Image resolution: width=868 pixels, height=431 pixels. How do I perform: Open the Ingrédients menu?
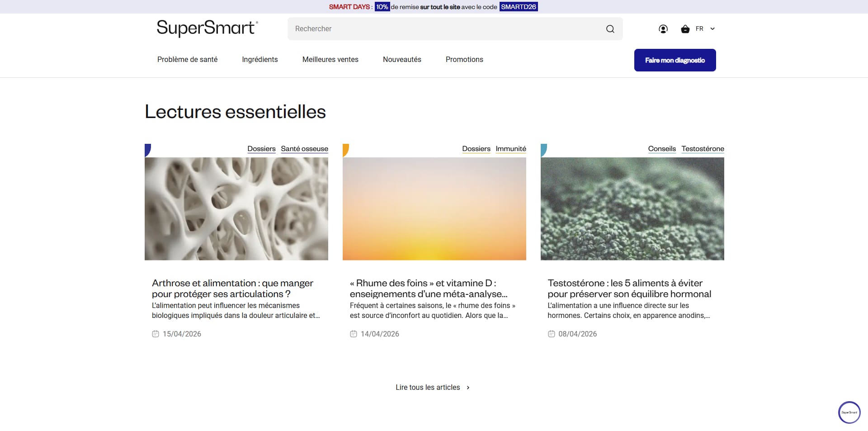[x=260, y=59]
